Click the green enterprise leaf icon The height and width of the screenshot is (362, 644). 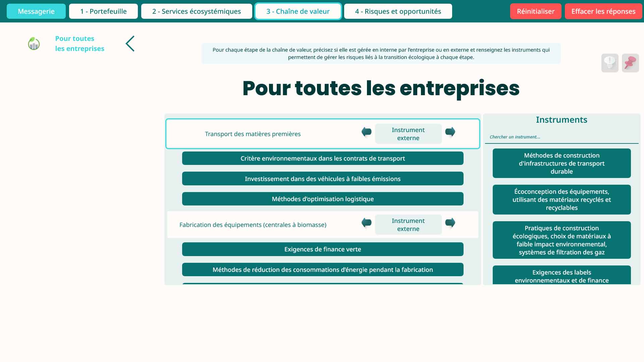(x=33, y=44)
